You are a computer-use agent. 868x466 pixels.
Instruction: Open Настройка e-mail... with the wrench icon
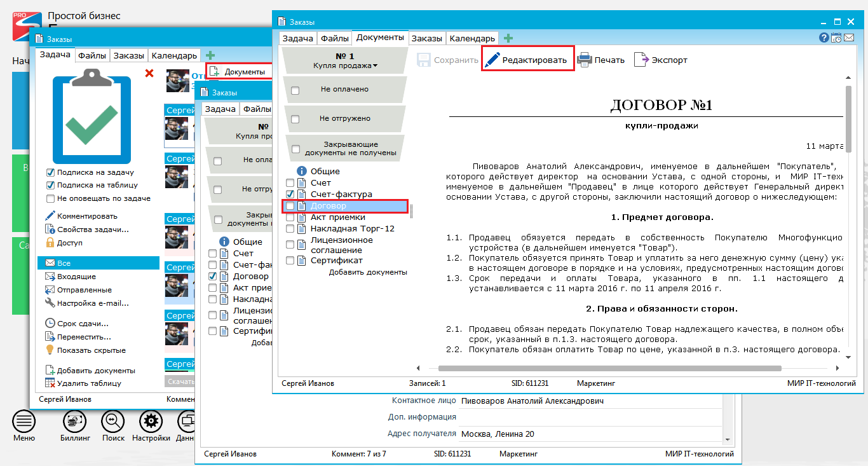pyautogui.click(x=87, y=303)
